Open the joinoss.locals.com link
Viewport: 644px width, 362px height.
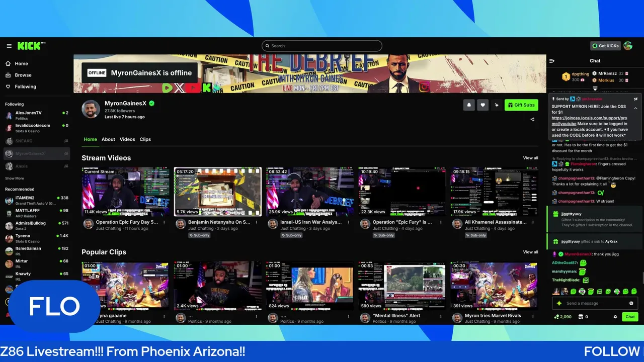click(589, 121)
